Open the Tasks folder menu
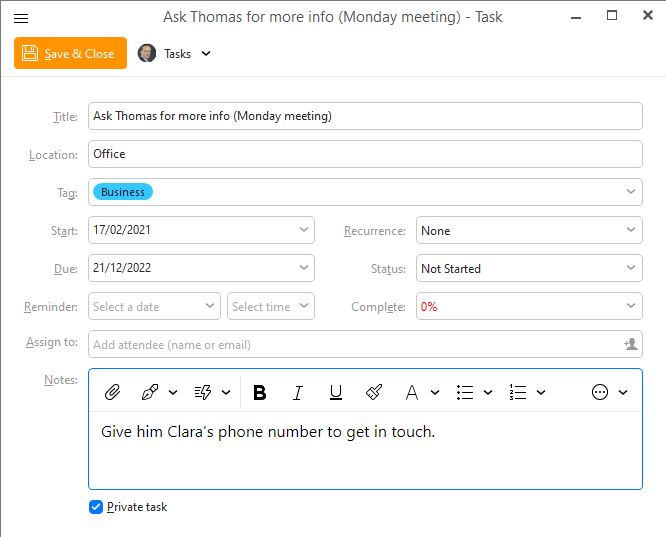666x537 pixels. tap(176, 54)
